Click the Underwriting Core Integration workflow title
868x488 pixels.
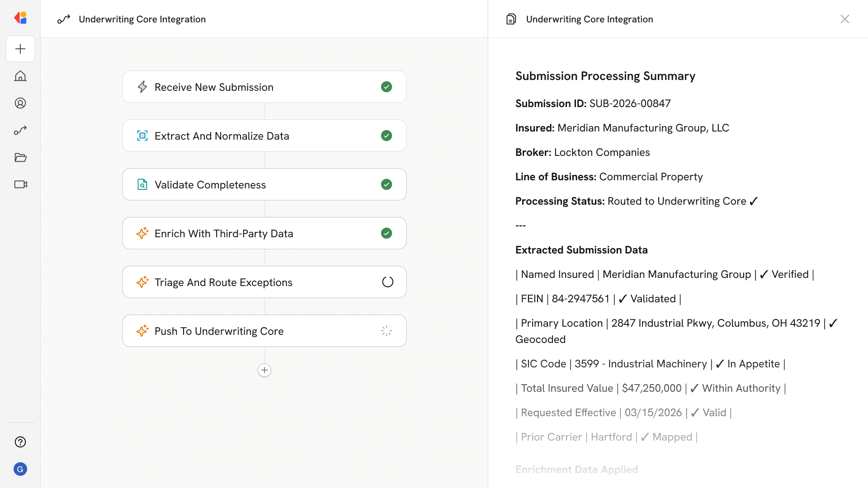142,19
